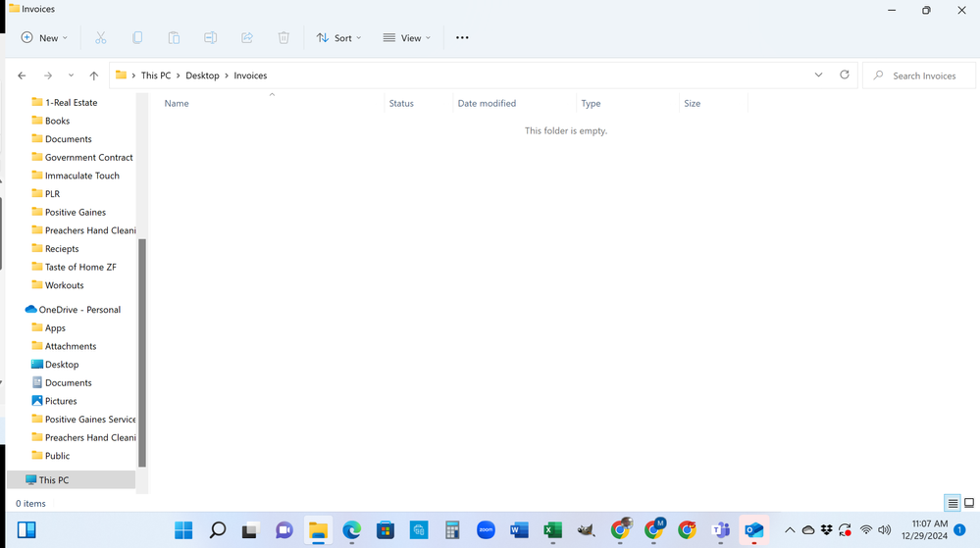
Task: Open Microsoft Store from taskbar
Action: click(386, 530)
